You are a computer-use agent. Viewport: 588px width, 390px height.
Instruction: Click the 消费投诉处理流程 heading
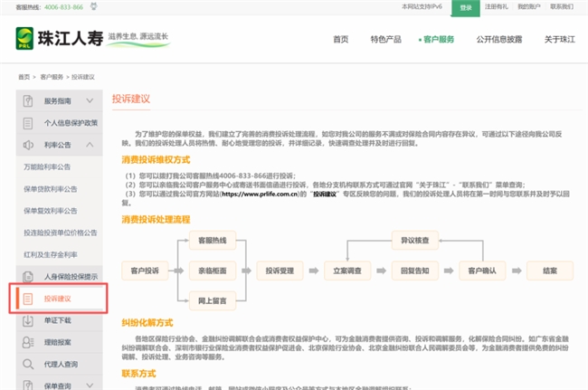(156, 219)
